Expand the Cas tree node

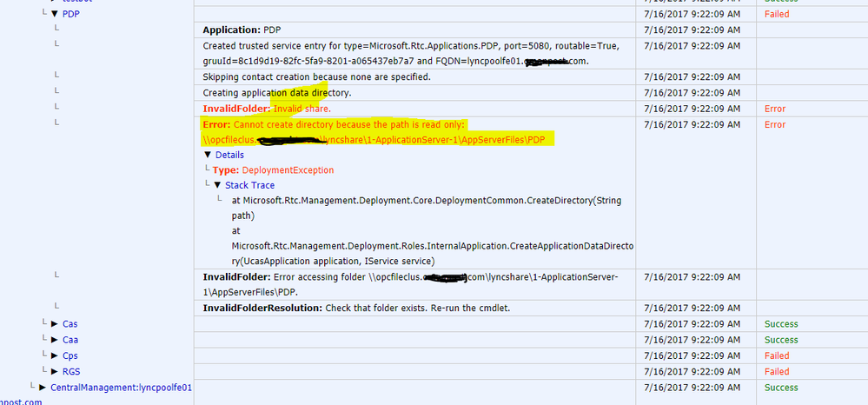point(54,323)
